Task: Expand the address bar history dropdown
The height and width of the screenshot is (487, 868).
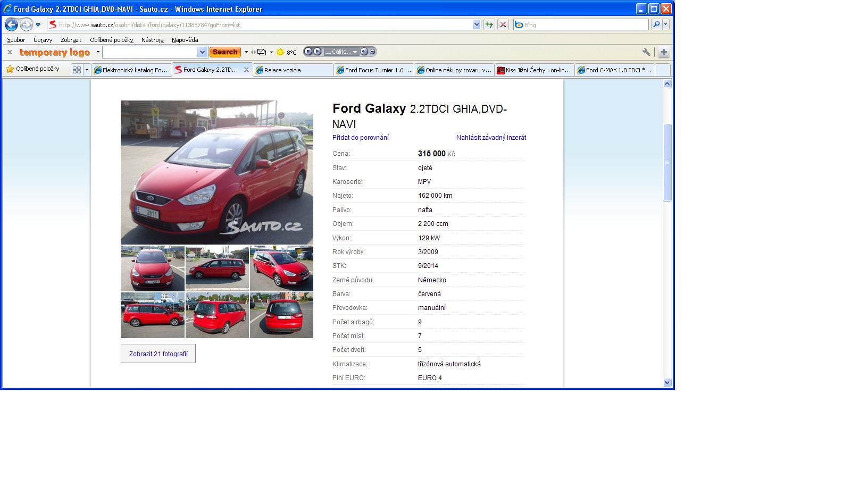Action: pos(477,24)
